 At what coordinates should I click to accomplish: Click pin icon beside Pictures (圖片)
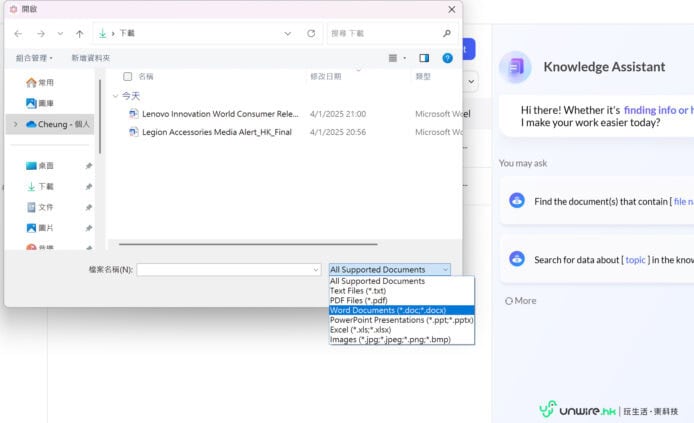coord(89,228)
